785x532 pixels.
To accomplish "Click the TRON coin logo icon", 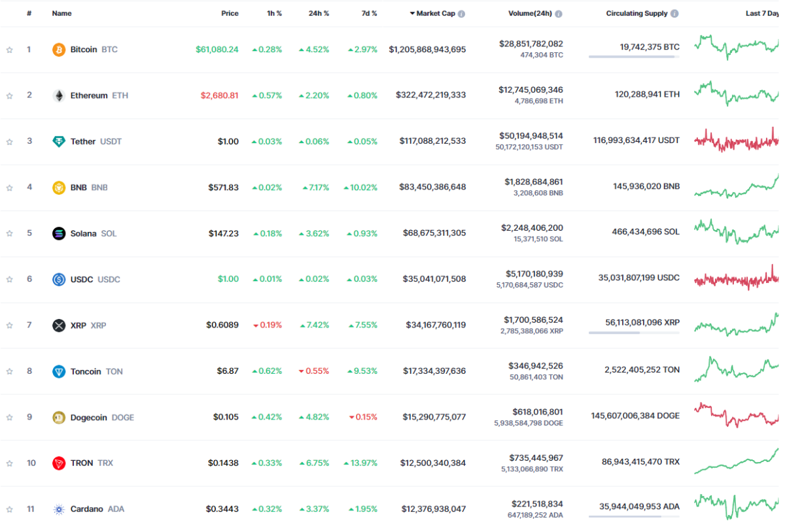I will pyautogui.click(x=59, y=463).
